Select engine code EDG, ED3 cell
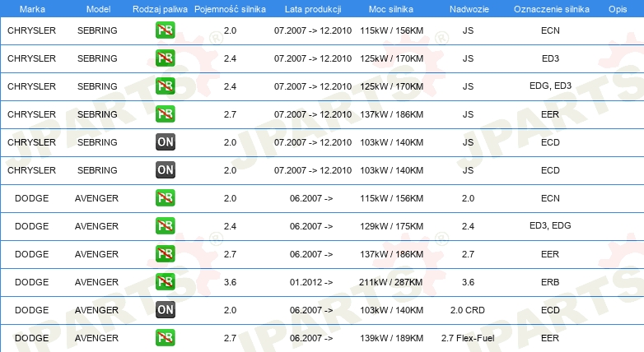 coord(550,86)
